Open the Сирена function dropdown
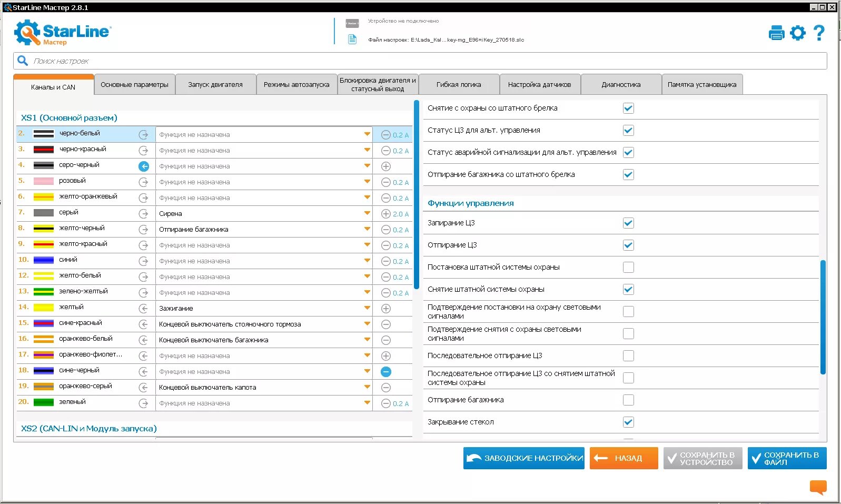 point(264,214)
